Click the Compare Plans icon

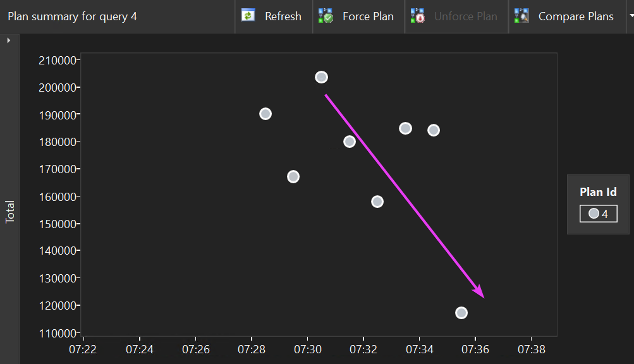tap(521, 16)
